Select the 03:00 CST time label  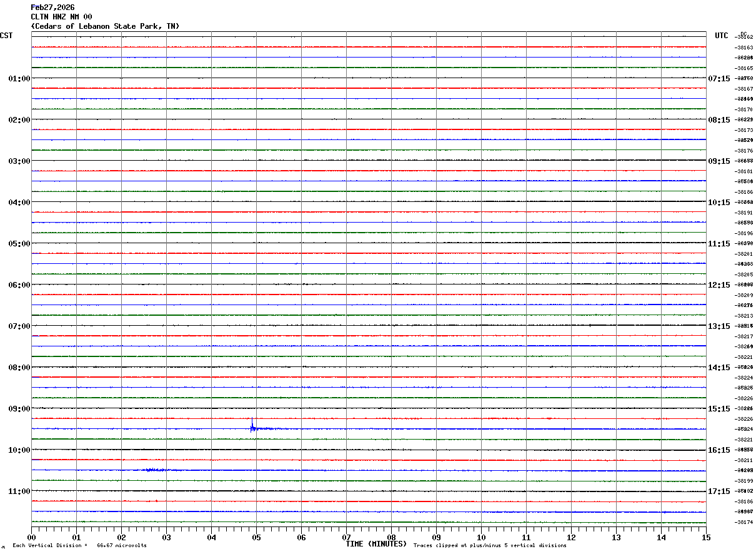(19, 161)
